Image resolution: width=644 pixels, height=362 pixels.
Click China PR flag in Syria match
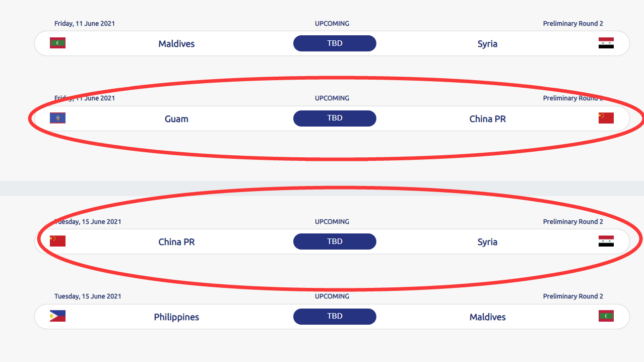(x=57, y=241)
